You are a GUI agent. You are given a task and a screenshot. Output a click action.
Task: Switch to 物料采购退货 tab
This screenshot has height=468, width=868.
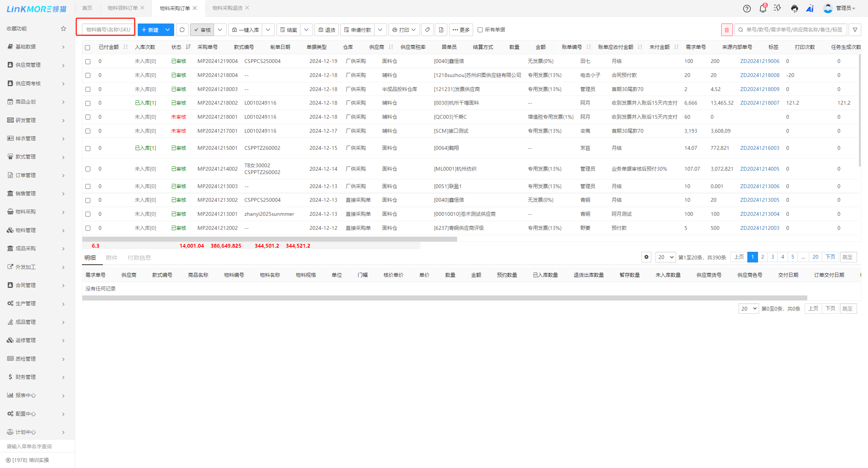tap(227, 8)
